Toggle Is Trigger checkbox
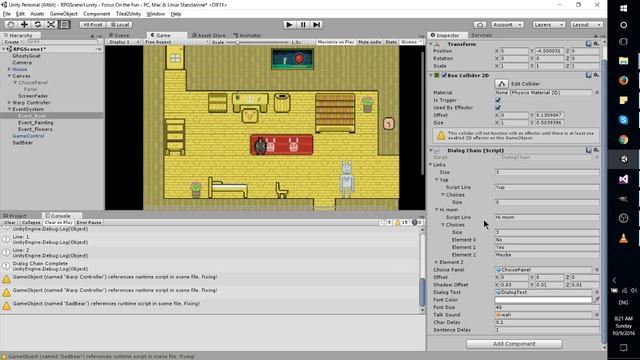 [498, 100]
